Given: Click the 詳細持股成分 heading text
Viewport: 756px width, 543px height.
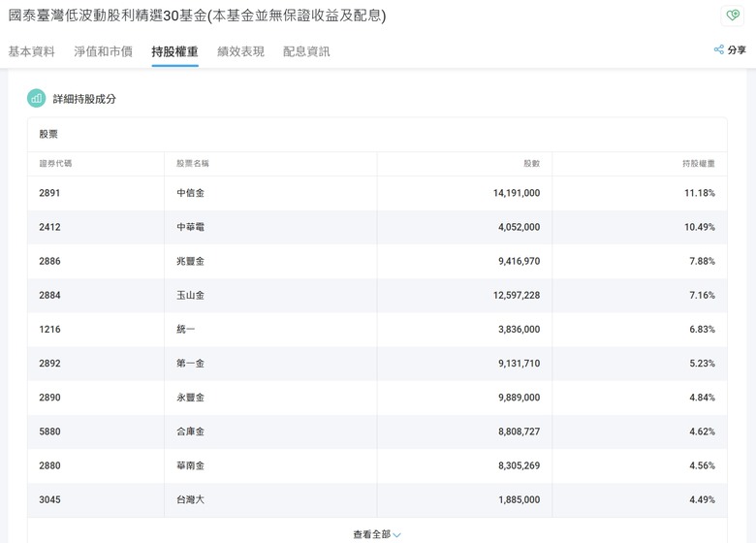Looking at the screenshot, I should [x=84, y=99].
